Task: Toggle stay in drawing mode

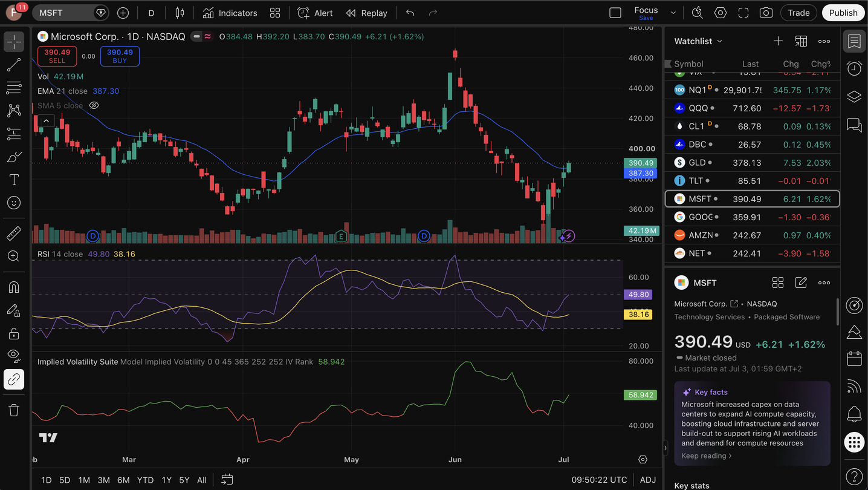Action: coord(14,310)
